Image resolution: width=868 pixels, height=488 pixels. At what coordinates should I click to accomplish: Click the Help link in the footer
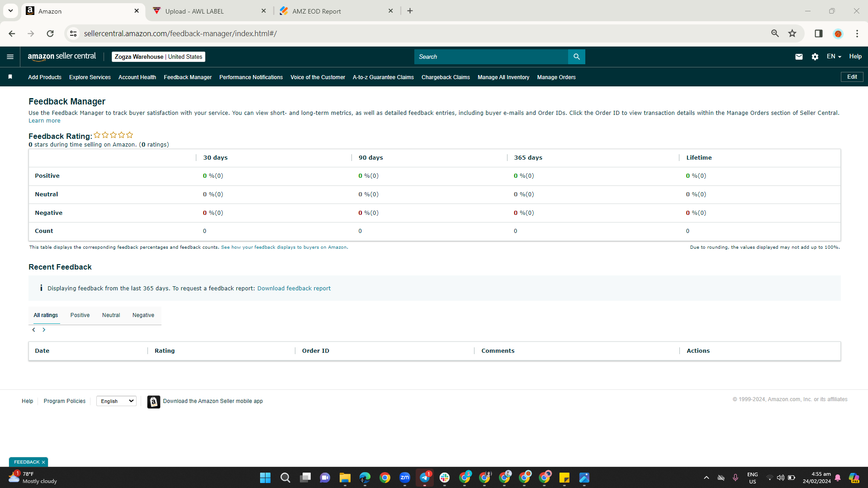(28, 401)
